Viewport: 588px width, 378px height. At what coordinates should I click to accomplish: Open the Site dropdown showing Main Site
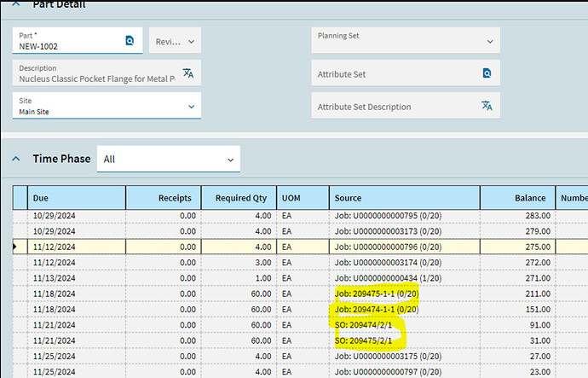pyautogui.click(x=107, y=106)
